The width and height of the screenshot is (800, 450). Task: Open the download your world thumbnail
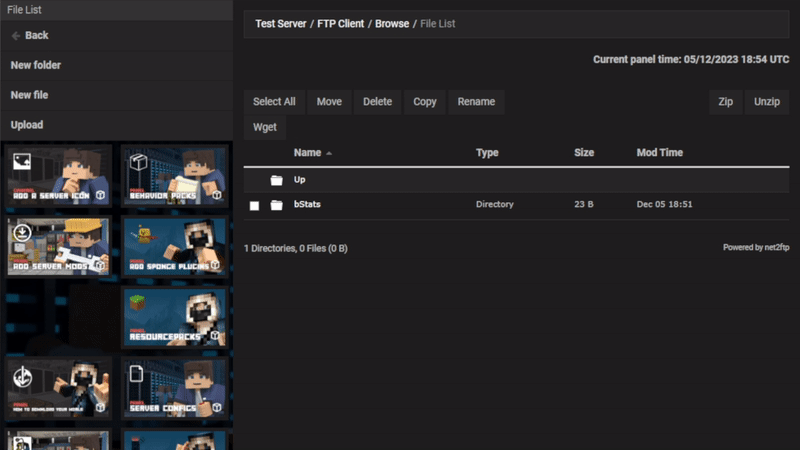coord(59,388)
